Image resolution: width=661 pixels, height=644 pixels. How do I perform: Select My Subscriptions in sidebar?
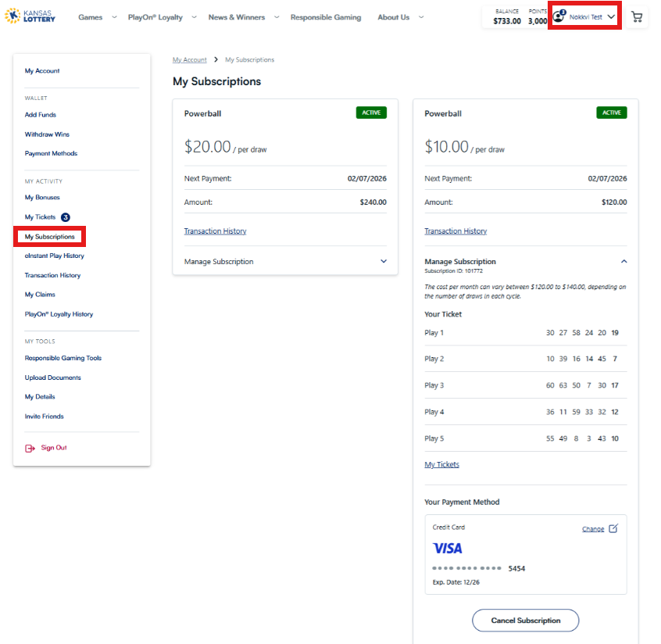(49, 237)
